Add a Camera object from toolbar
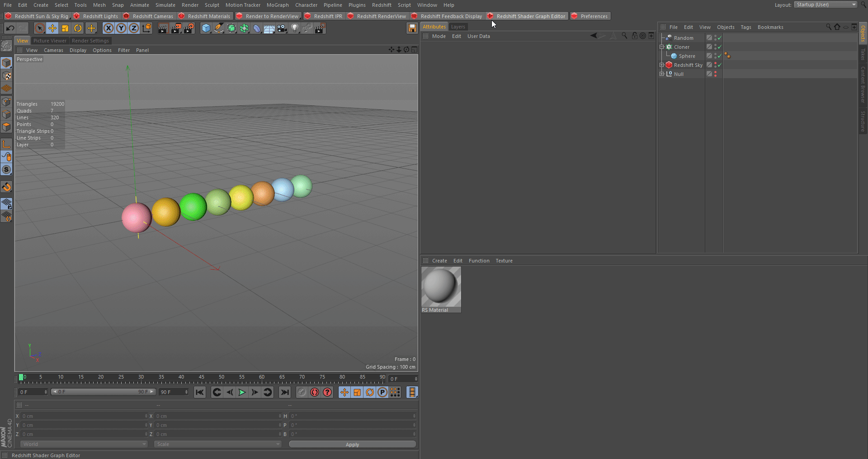 (x=282, y=28)
